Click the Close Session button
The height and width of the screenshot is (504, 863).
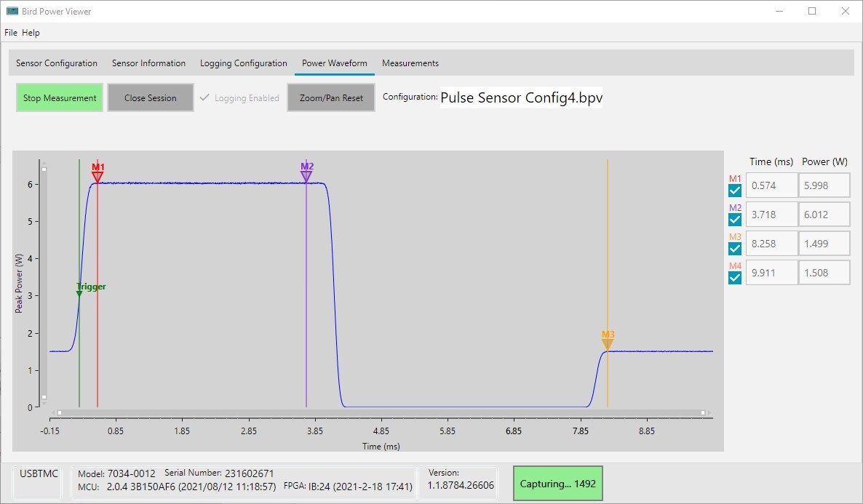tap(151, 97)
